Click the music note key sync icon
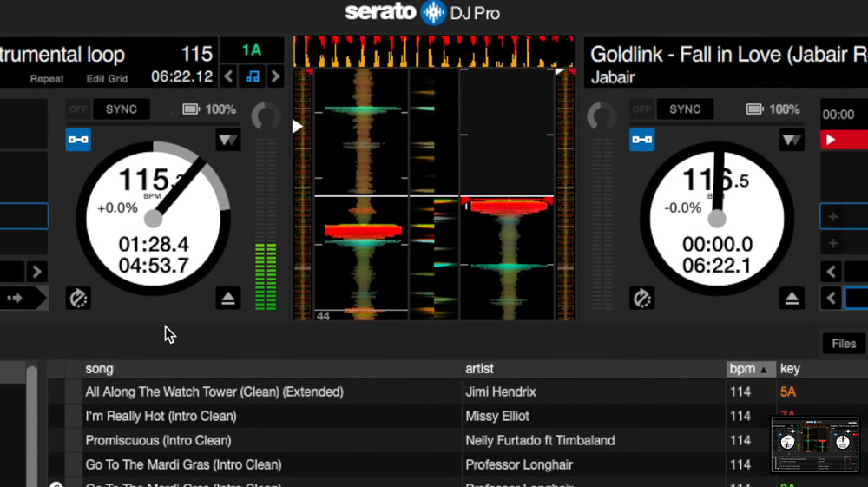The height and width of the screenshot is (487, 868). point(253,76)
